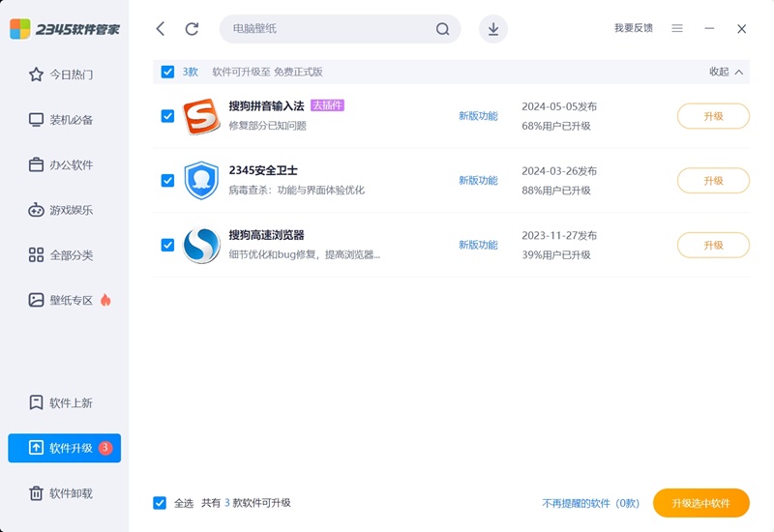Click 升级 for 搜狗高速浏览器

click(x=713, y=246)
